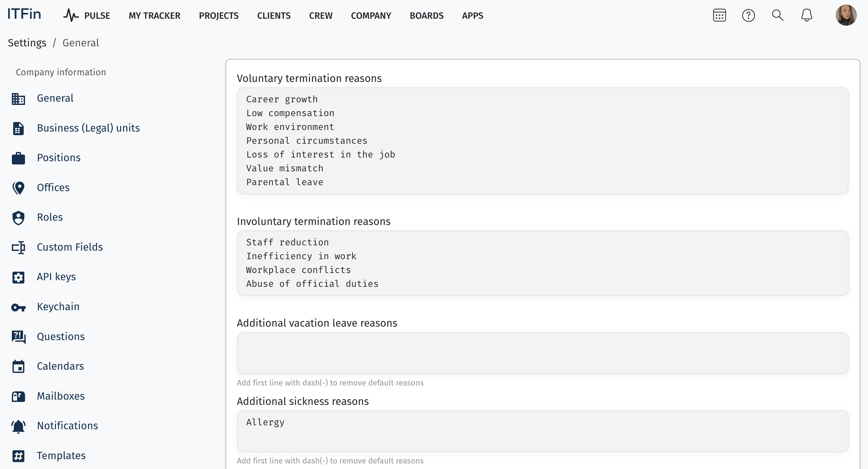Open the Positions settings page
Image resolution: width=868 pixels, height=469 pixels.
59,158
